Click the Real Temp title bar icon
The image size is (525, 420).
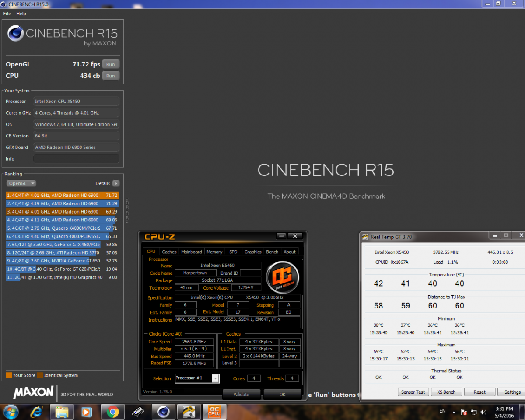pos(365,237)
